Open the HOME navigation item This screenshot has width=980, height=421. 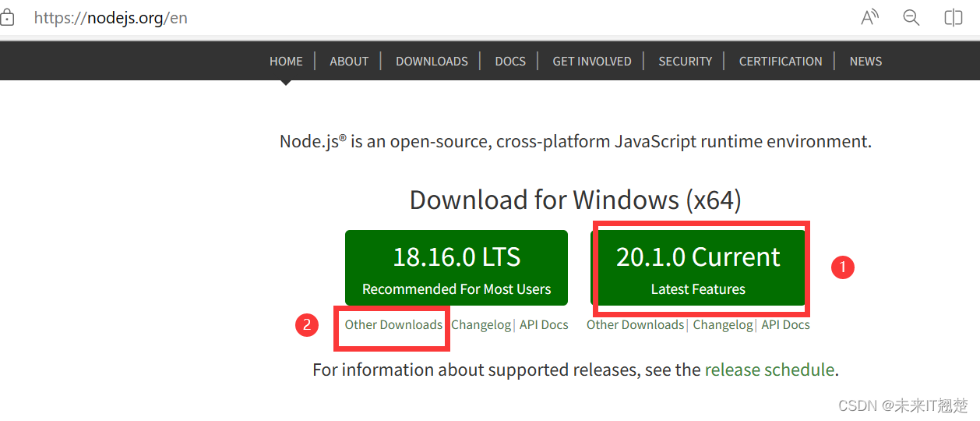(286, 62)
